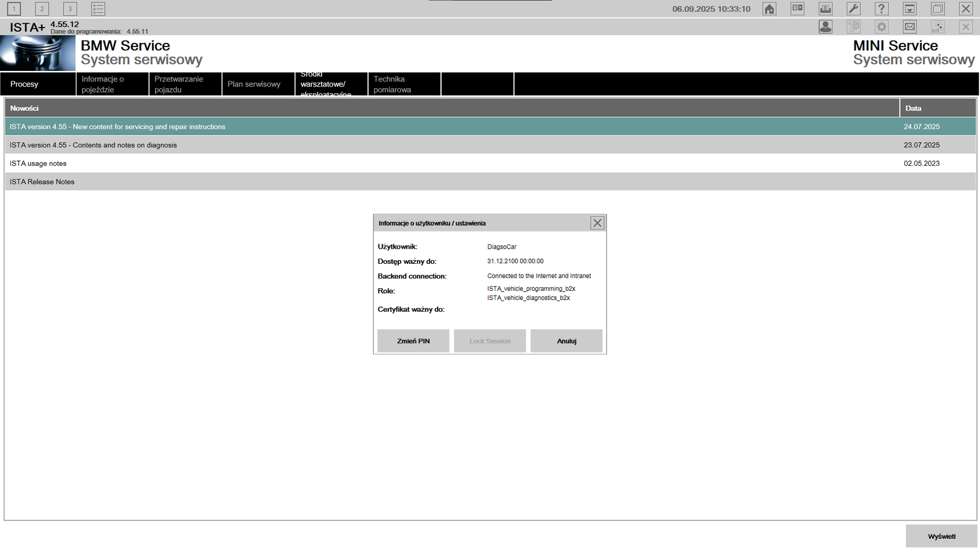
Task: Open the Plan serwisowy tab
Action: coord(258,84)
